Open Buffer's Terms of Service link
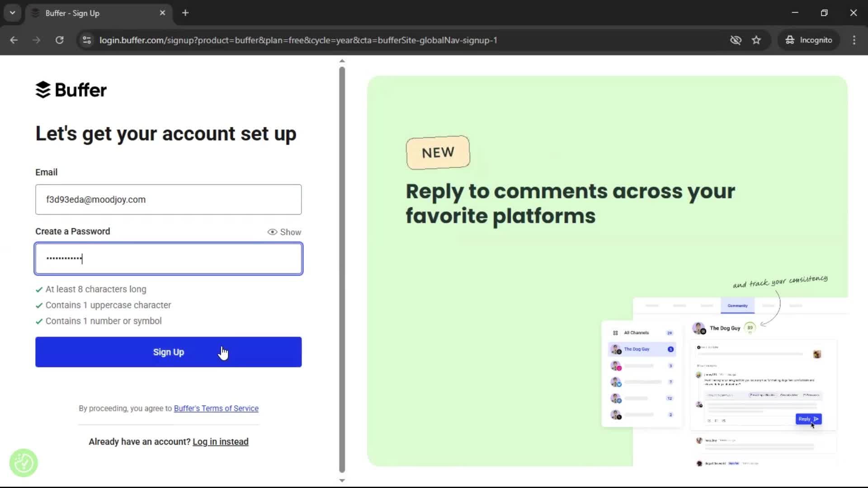 [x=216, y=408]
